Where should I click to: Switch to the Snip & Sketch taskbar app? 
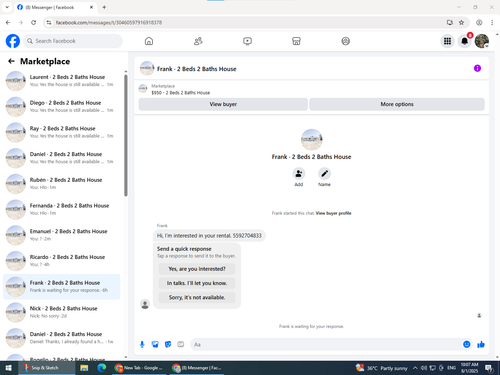(46, 368)
